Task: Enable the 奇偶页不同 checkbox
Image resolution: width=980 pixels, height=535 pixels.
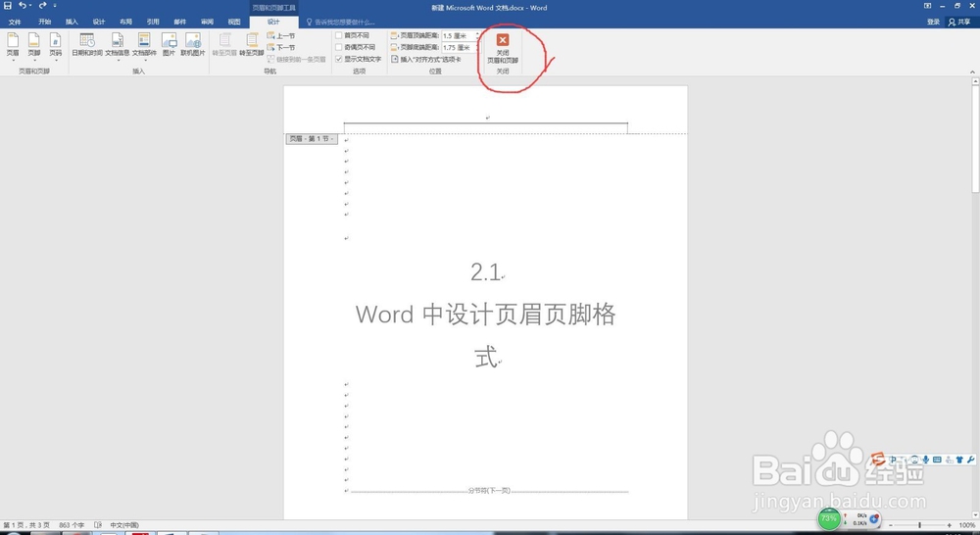Action: click(x=339, y=47)
